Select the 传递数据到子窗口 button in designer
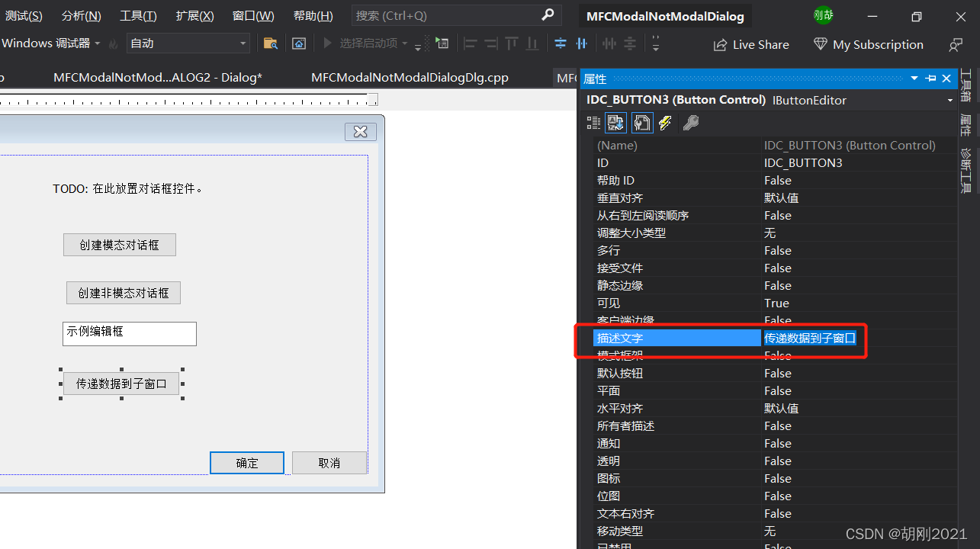Image resolution: width=980 pixels, height=549 pixels. click(x=121, y=384)
